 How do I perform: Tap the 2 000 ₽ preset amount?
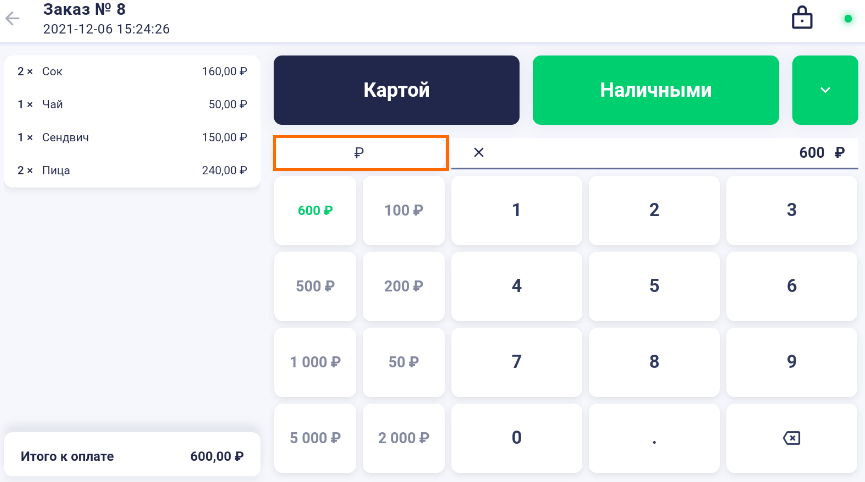(404, 438)
